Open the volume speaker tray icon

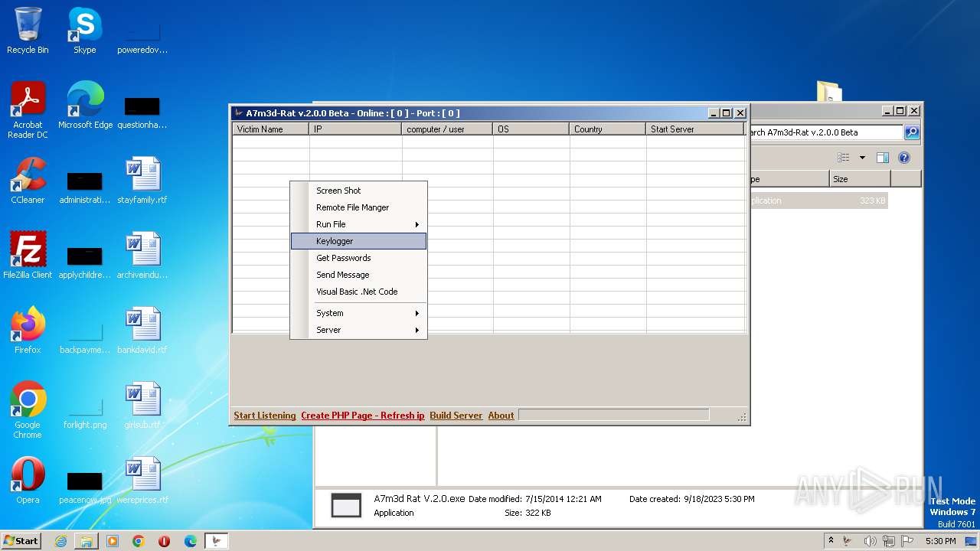click(x=870, y=541)
